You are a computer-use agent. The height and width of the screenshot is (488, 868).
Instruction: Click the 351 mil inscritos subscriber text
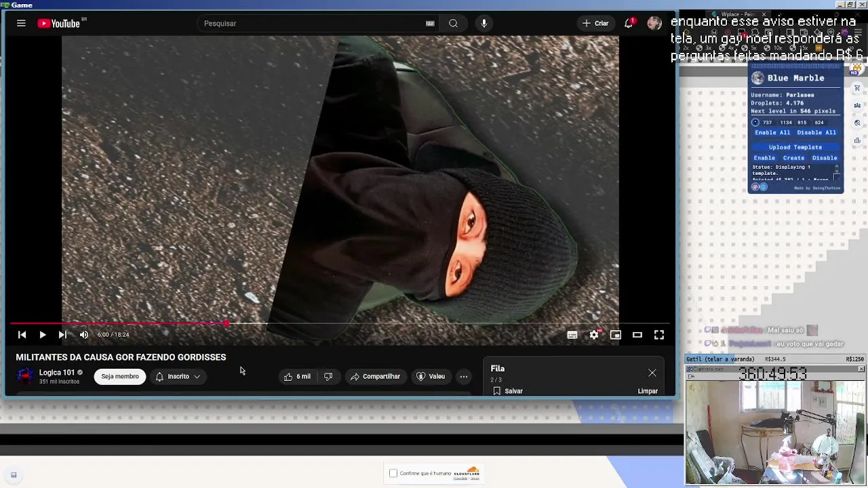(59, 382)
